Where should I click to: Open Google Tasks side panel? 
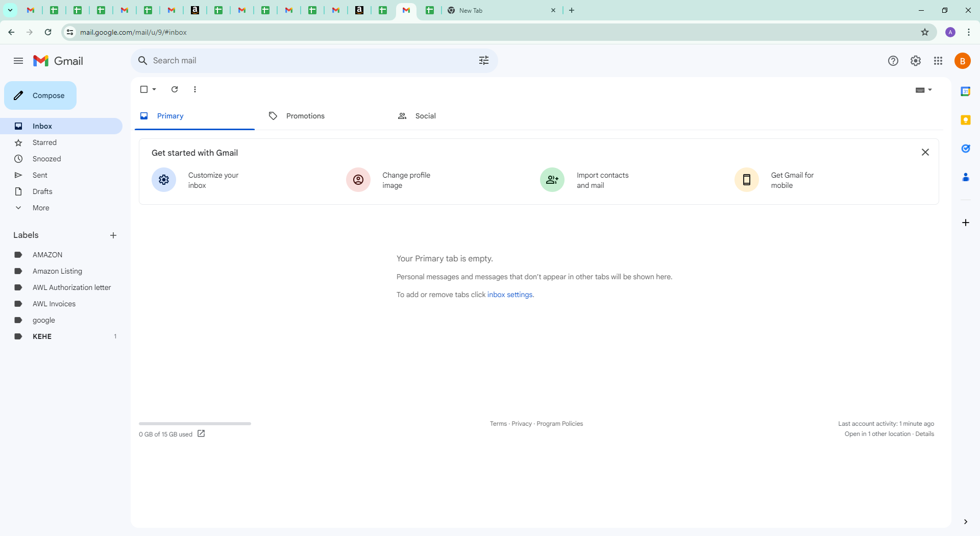pyautogui.click(x=966, y=149)
